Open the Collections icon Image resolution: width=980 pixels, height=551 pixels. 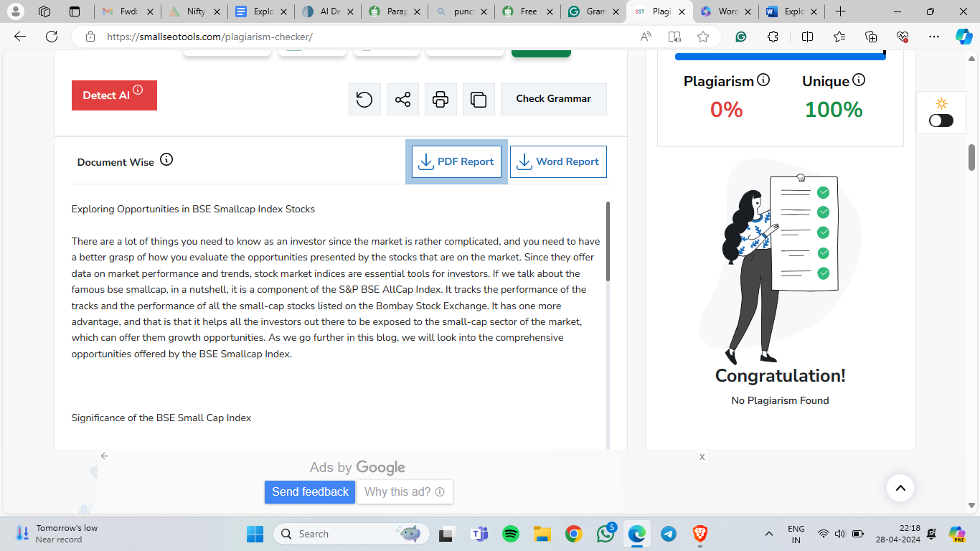(x=871, y=37)
